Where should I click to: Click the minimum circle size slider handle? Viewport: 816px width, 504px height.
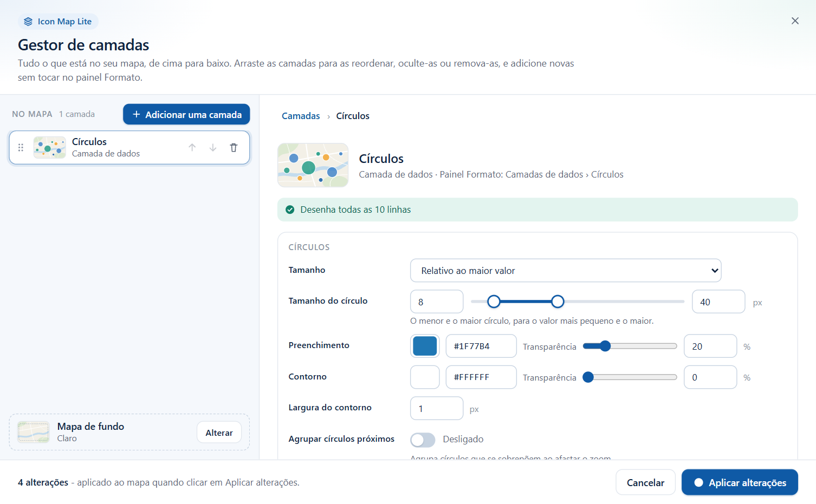point(494,302)
